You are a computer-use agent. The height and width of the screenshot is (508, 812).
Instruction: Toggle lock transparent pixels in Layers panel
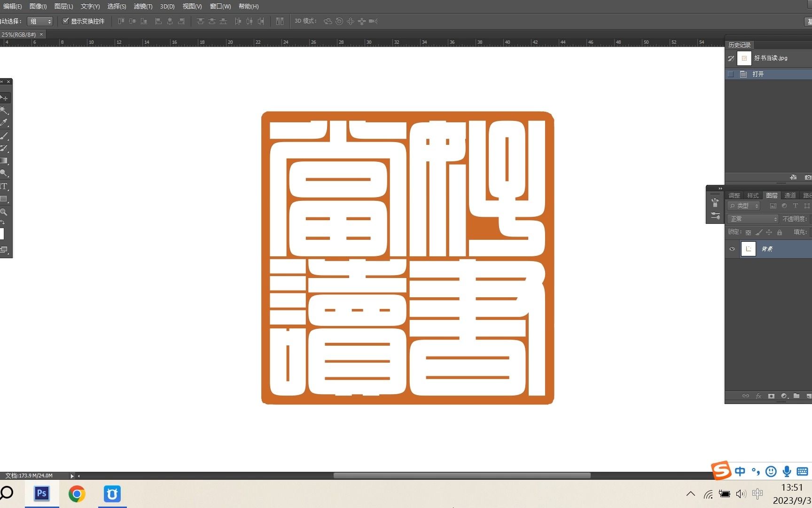(748, 232)
